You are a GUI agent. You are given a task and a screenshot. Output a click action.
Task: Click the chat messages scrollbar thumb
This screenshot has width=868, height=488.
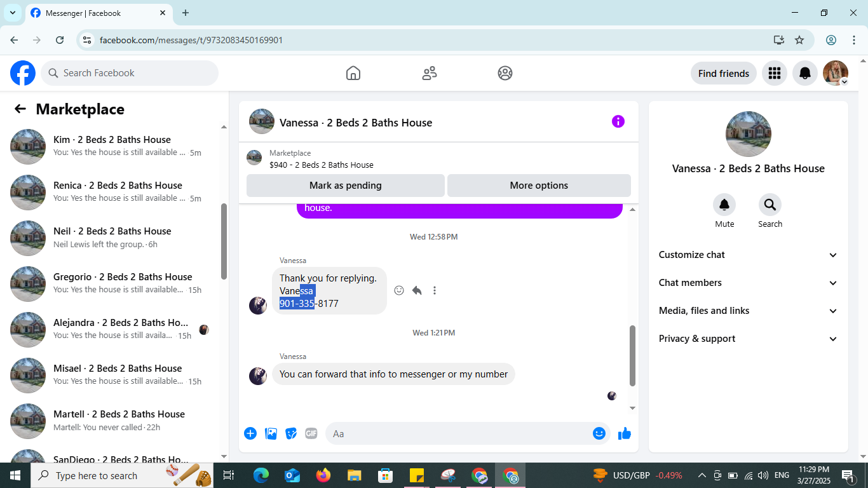632,356
